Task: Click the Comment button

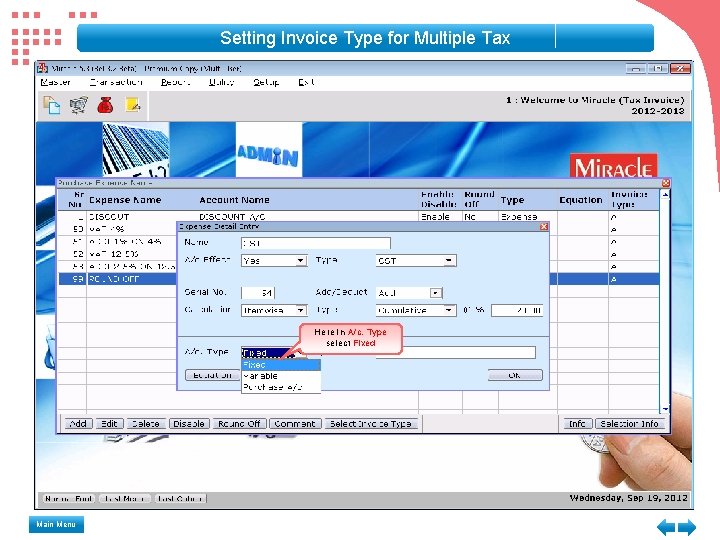Action: 294,424
